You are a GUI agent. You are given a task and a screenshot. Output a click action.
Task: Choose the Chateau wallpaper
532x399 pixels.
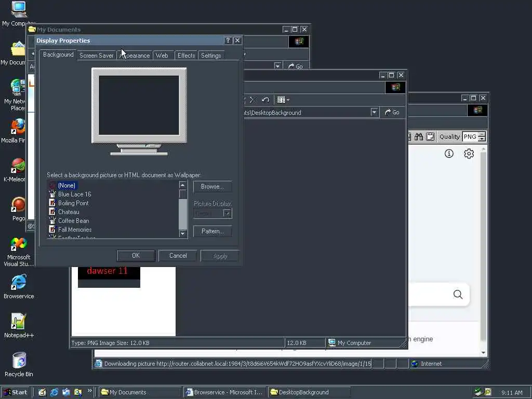(68, 212)
